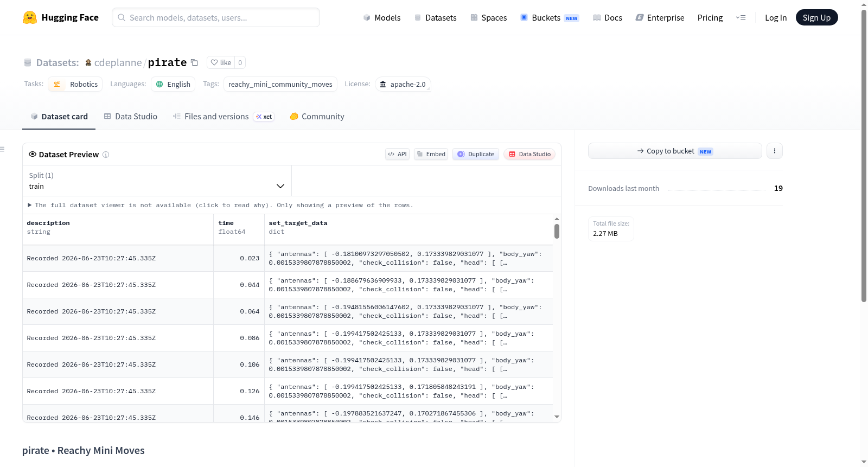The width and height of the screenshot is (868, 467).
Task: Click the time cell 0.086
Action: (x=239, y=338)
